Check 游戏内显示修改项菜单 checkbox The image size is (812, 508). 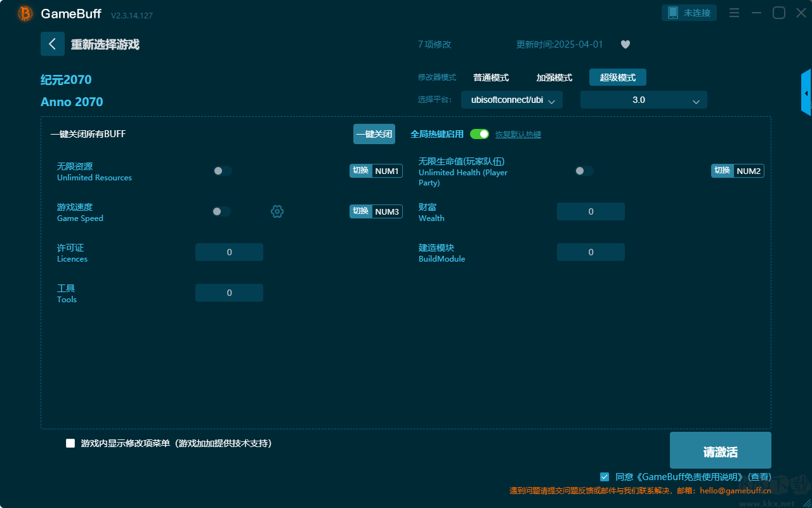click(70, 443)
